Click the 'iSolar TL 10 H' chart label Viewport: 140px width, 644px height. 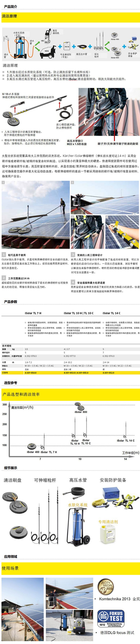coord(75,442)
